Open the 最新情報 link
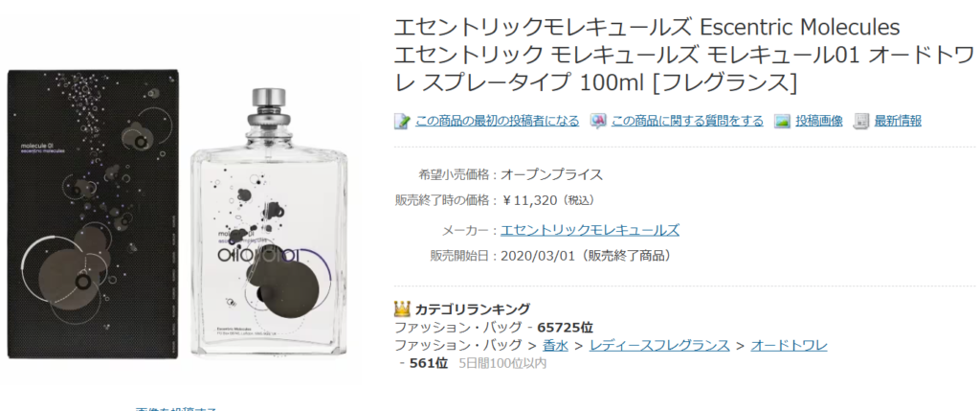The width and height of the screenshot is (980, 411). click(898, 122)
